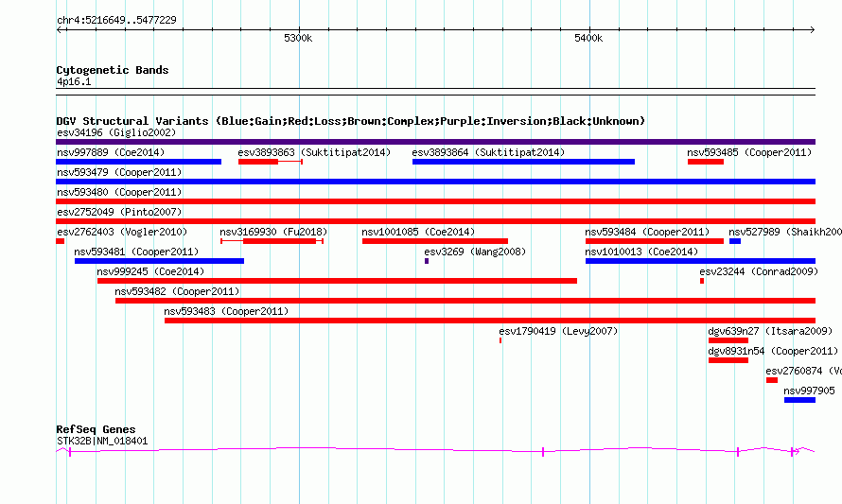Select the small red esv2762403 bar
Image resolution: width=842 pixels, height=504 pixels.
pyautogui.click(x=61, y=241)
